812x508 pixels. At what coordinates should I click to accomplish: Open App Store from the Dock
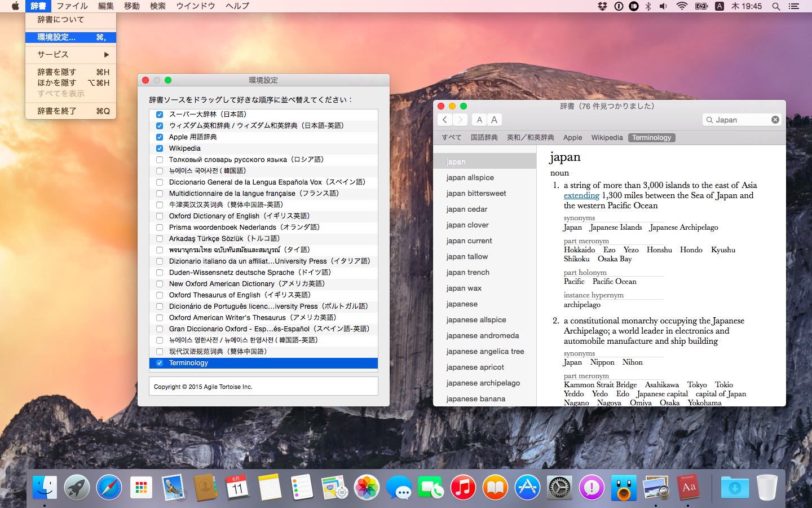point(527,487)
